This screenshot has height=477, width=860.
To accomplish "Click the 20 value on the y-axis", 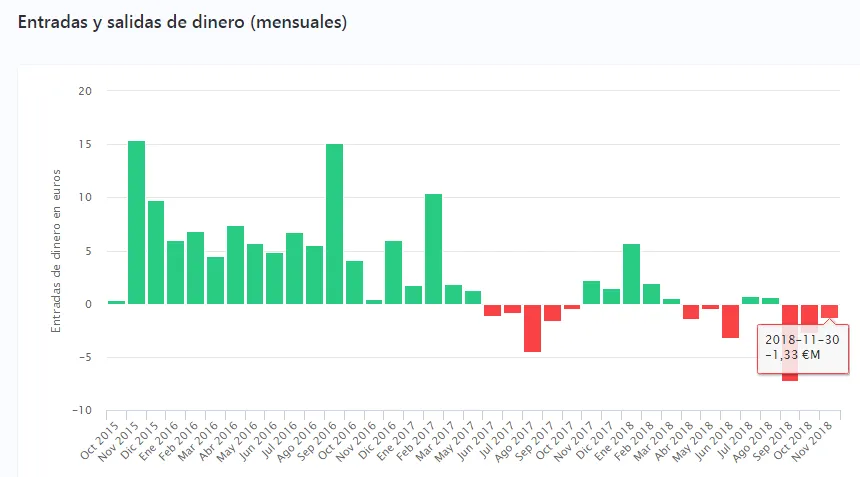I will (84, 91).
